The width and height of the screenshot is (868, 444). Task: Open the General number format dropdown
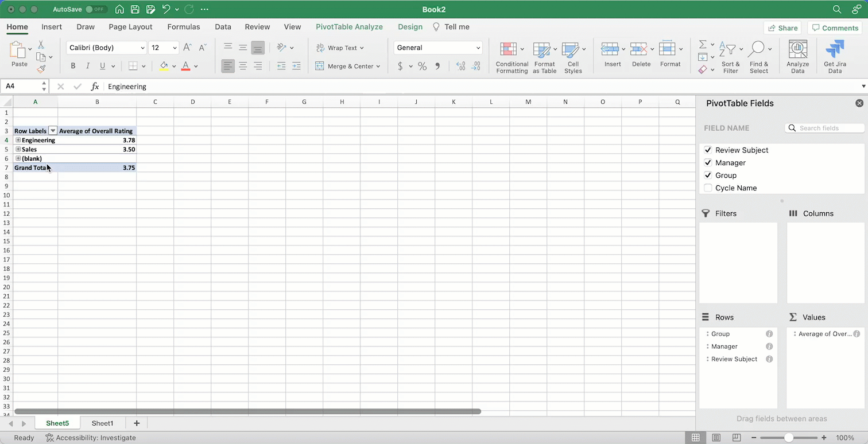point(478,48)
